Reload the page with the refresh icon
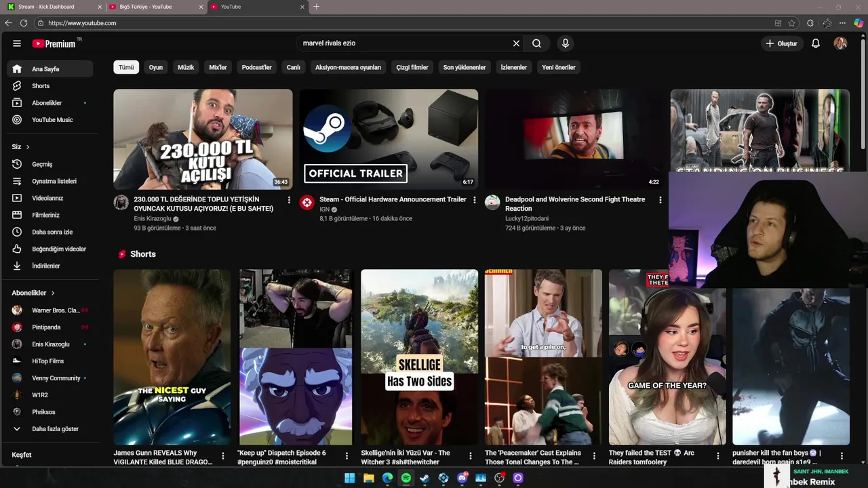Image resolution: width=868 pixels, height=488 pixels. pos(24,23)
